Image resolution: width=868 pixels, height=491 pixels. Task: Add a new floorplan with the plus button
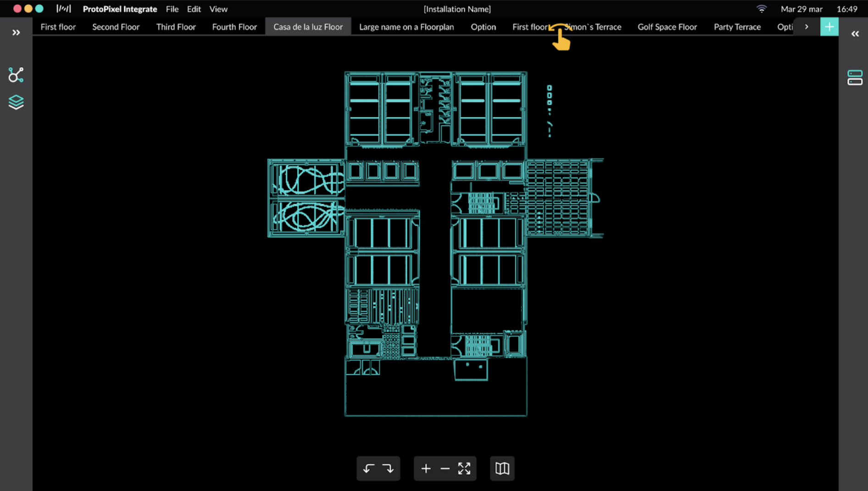coord(829,27)
